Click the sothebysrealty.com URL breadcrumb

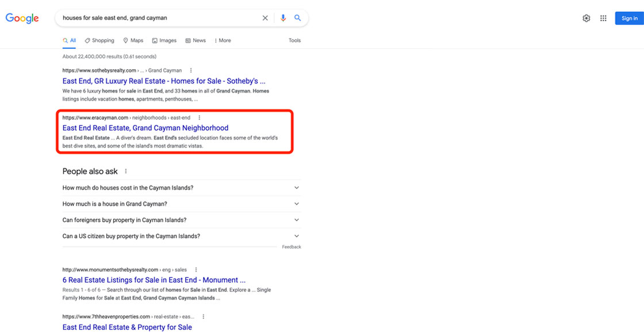(x=122, y=70)
